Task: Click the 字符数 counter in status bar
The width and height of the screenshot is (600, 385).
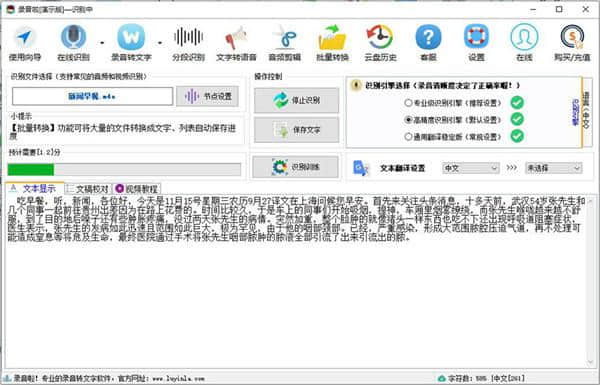Action: tap(486, 378)
